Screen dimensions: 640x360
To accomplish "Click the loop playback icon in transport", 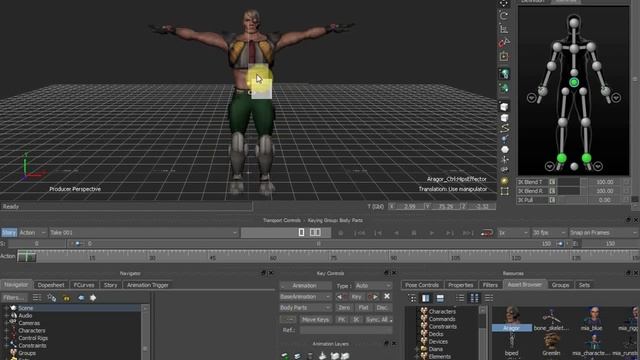I will pyautogui.click(x=487, y=233).
